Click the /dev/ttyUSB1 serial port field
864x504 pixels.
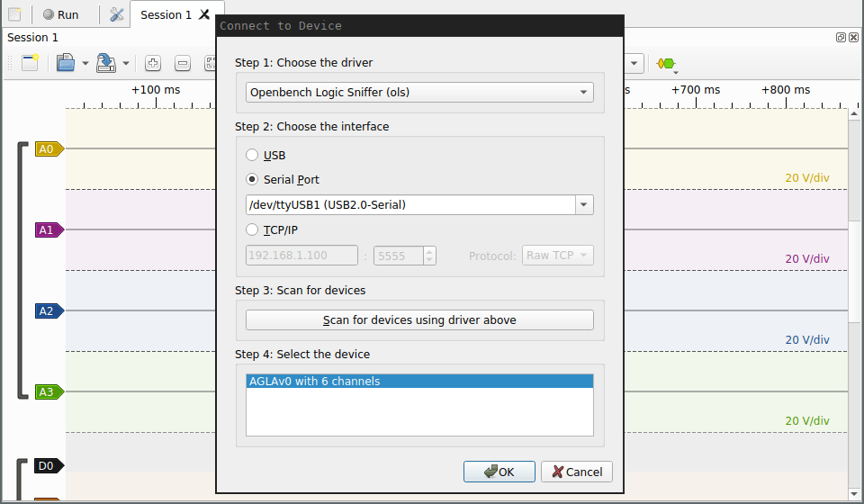410,205
